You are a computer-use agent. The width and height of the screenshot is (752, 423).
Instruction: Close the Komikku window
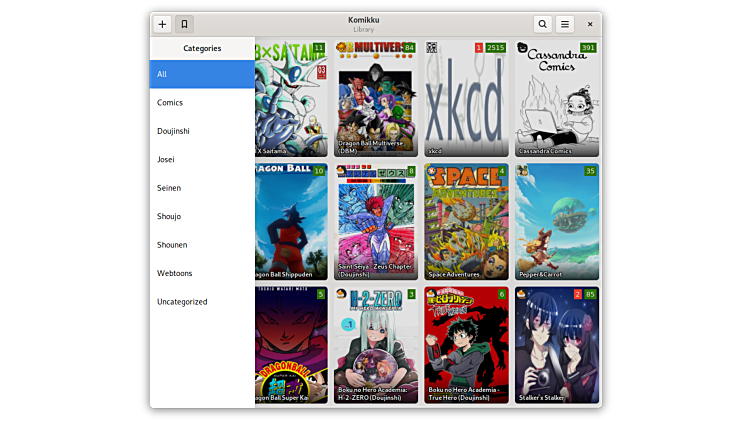tap(590, 24)
